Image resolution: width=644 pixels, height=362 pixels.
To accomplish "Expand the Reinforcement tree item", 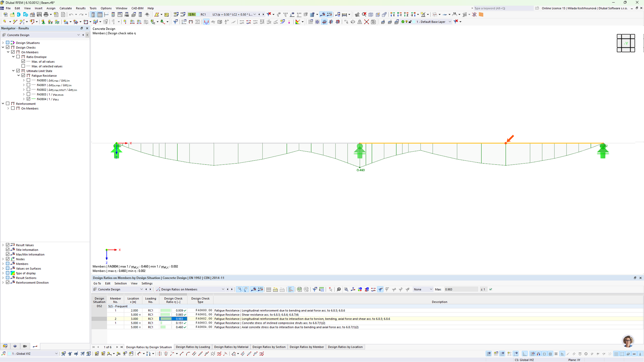I will click(x=3, y=103).
